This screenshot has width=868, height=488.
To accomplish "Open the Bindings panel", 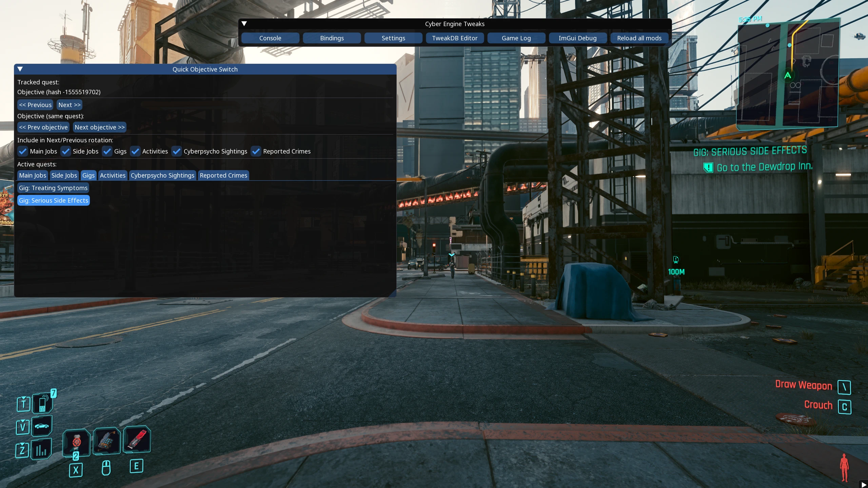I will tap(332, 38).
